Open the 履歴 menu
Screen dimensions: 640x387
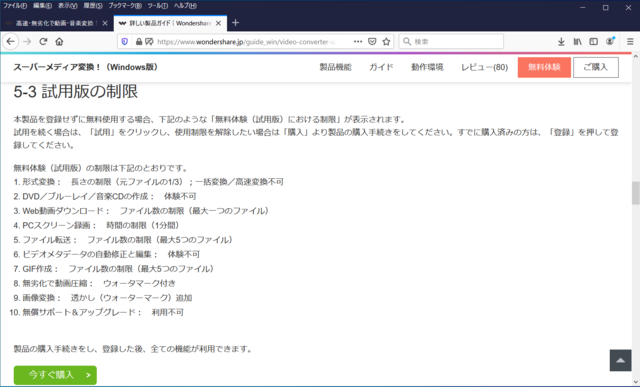93,6
